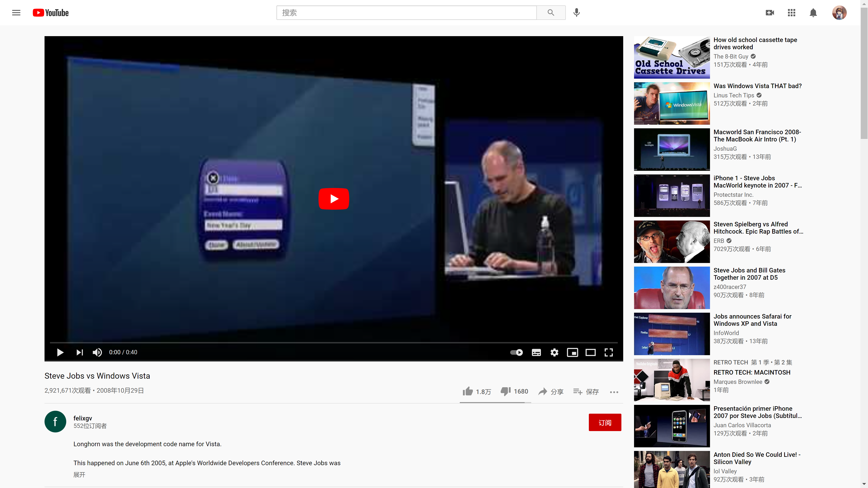Open Spielberg vs Hitchcock ERB thumbnail
The image size is (868, 488).
pos(672,242)
